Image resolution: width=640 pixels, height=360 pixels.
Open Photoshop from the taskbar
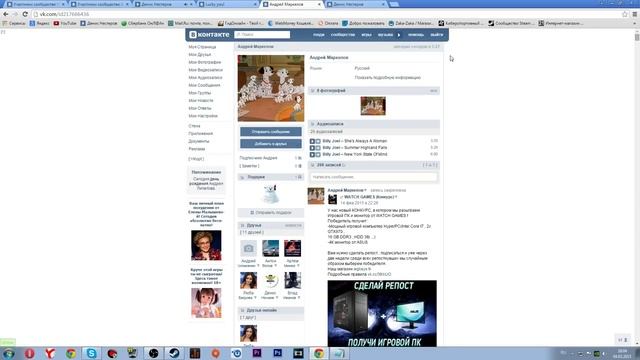(278, 353)
